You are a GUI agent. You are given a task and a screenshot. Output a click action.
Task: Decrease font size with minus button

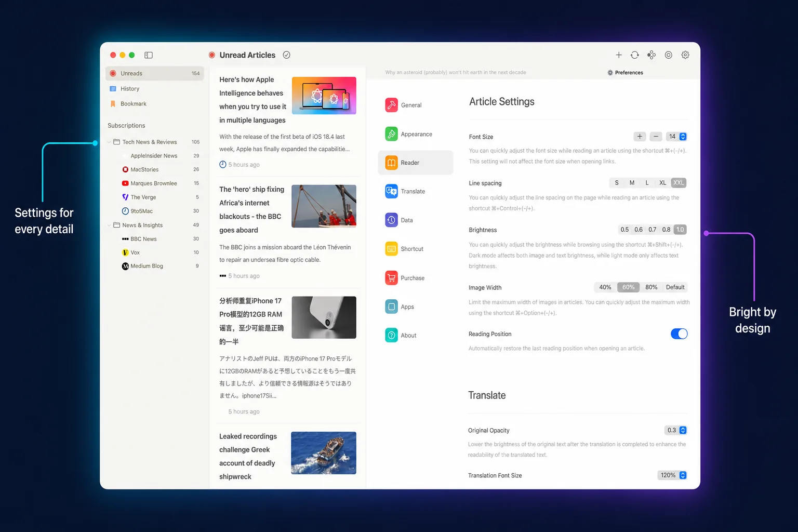click(x=656, y=137)
